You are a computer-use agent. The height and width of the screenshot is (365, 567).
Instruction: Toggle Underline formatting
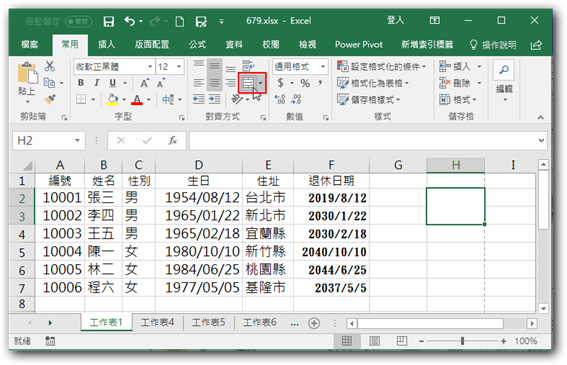pyautogui.click(x=112, y=83)
